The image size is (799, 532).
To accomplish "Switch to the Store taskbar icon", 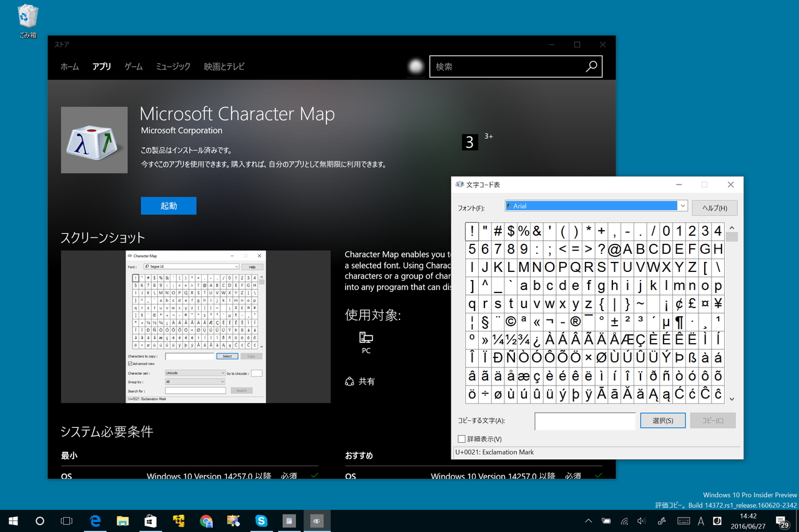I will click(x=150, y=521).
